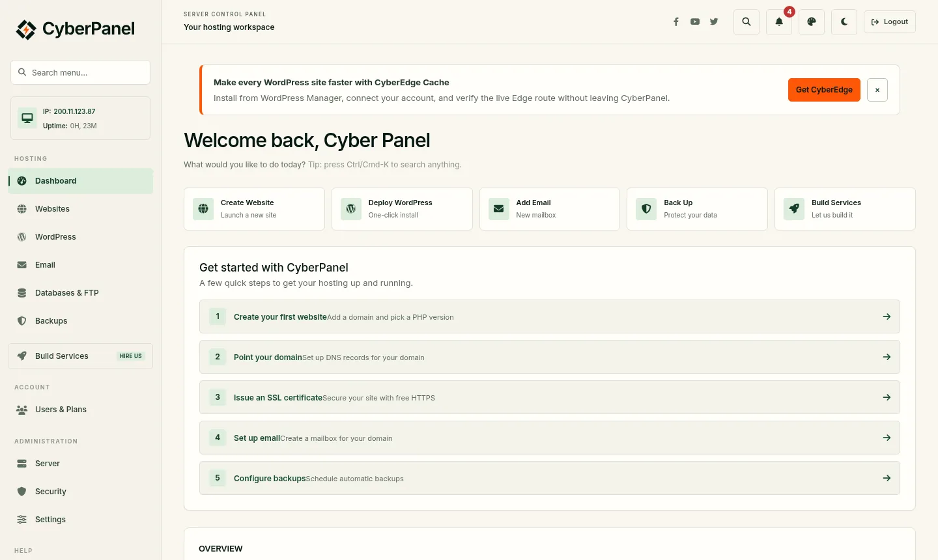The width and height of the screenshot is (938, 560).
Task: Open Users & Plans menu item
Action: tap(81, 410)
